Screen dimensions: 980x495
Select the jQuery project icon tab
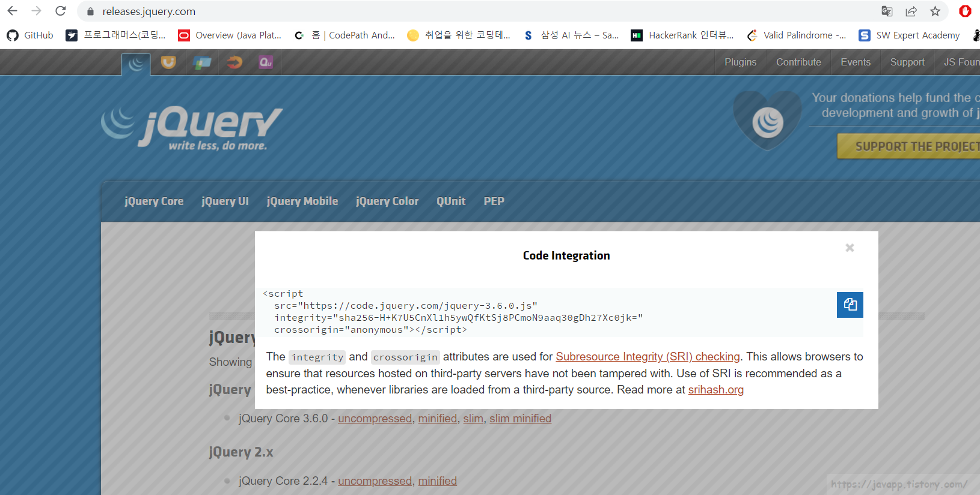pos(136,63)
